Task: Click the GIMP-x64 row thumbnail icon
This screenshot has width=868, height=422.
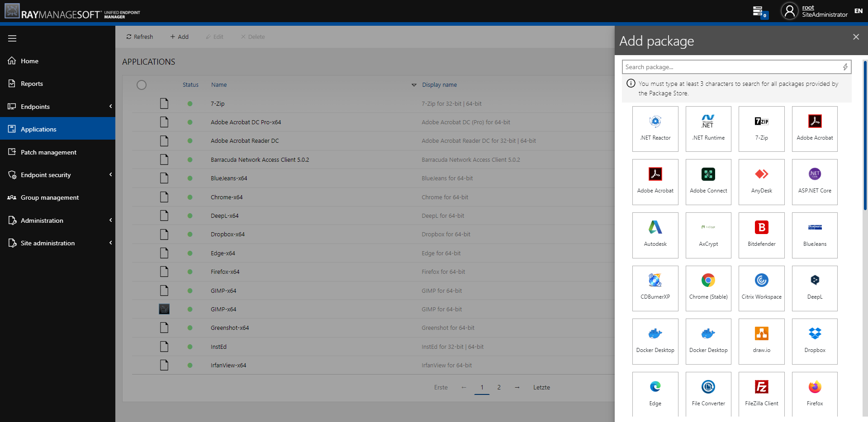Action: pos(164,309)
